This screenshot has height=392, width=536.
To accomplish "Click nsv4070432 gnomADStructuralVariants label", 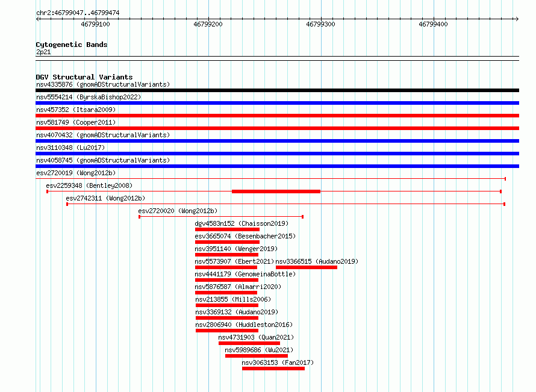I will [x=103, y=135].
